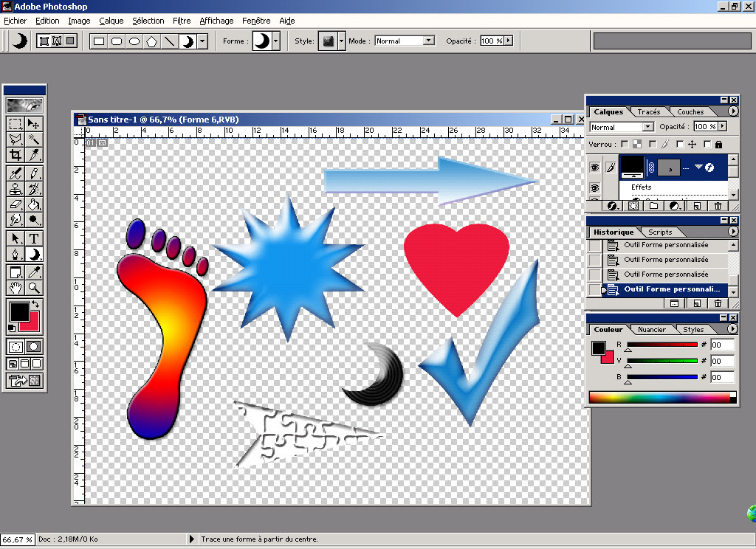This screenshot has width=756, height=549.
Task: Create new layer set folder
Action: pos(654,206)
